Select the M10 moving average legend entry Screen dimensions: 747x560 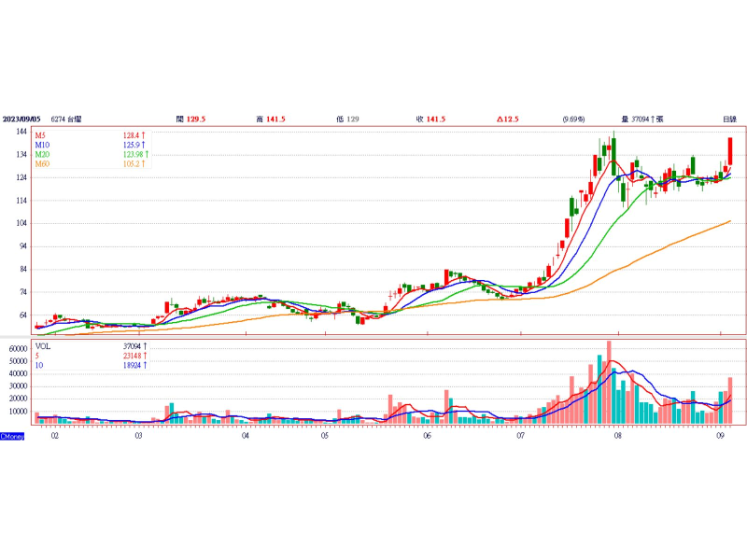[x=42, y=145]
